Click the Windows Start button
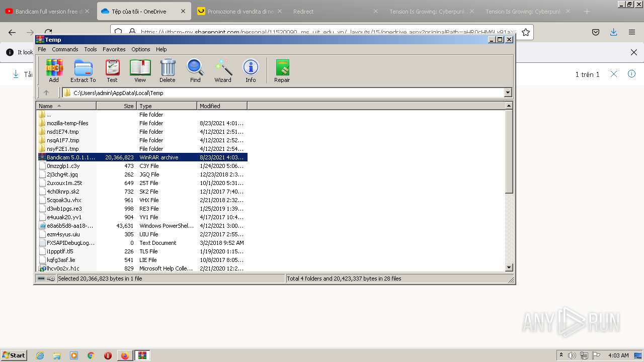The image size is (644, 362). [x=14, y=355]
